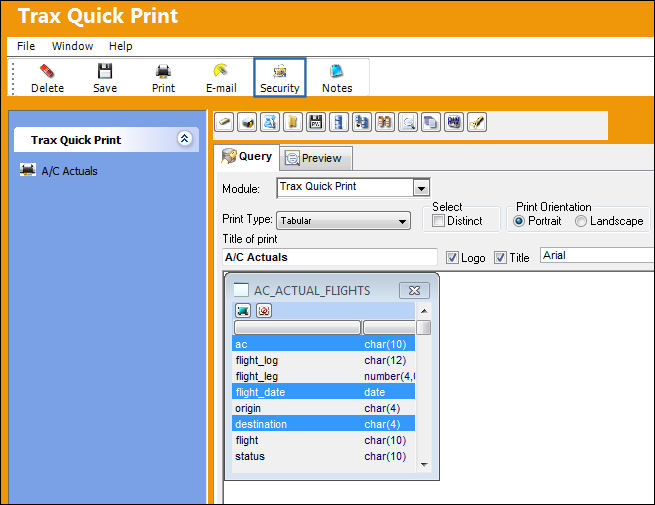Select the 'destination' field row
The image size is (655, 505).
point(324,424)
